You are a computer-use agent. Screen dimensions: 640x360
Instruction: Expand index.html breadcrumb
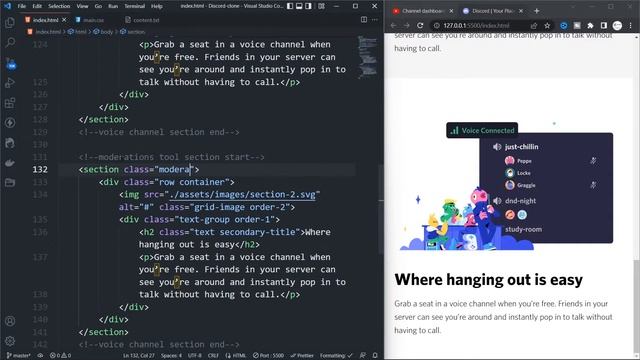[44, 31]
